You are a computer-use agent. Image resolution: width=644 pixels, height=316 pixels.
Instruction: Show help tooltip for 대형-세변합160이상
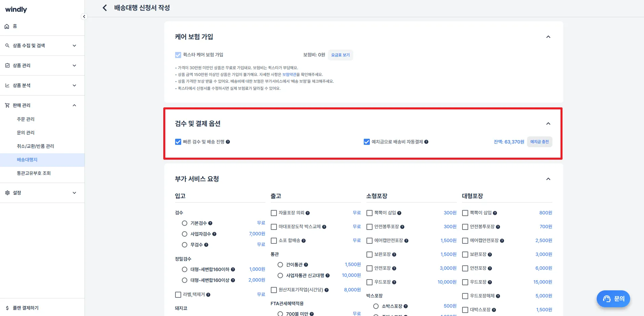(233, 280)
